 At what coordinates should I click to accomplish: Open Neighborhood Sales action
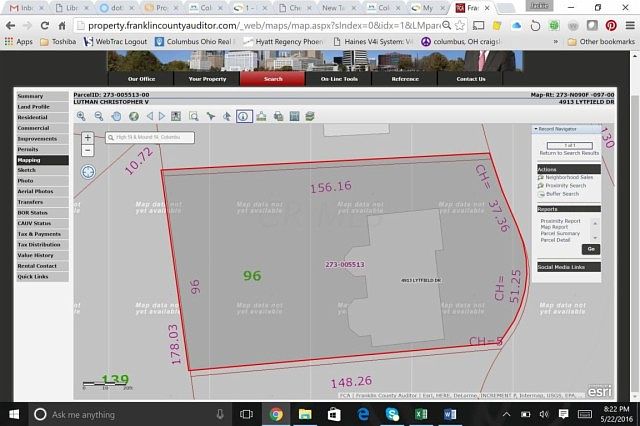pyautogui.click(x=572, y=177)
